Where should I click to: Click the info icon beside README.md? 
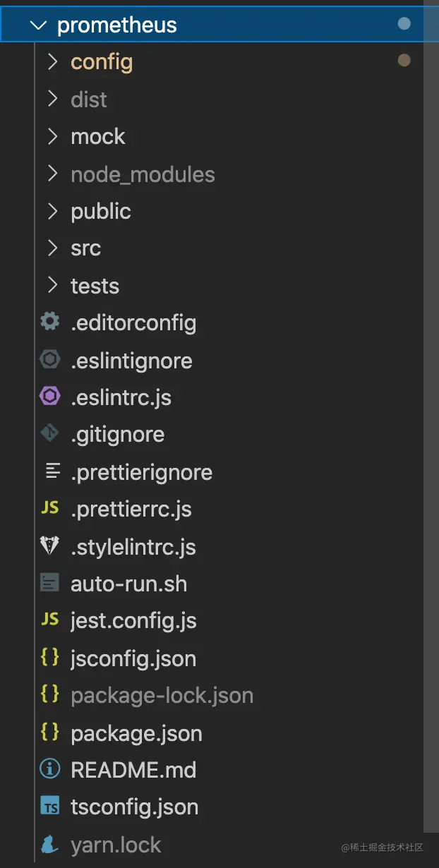pos(49,769)
